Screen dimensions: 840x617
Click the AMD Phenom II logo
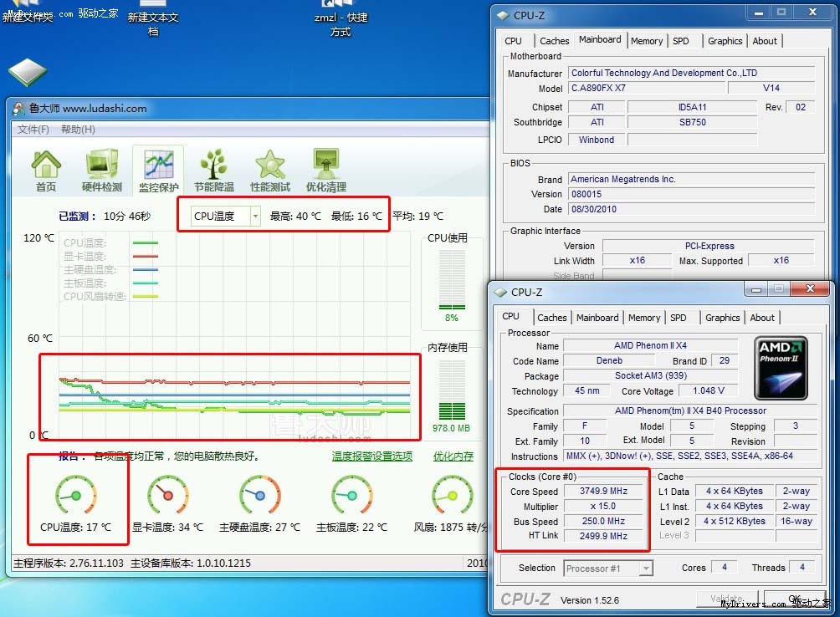tap(780, 368)
